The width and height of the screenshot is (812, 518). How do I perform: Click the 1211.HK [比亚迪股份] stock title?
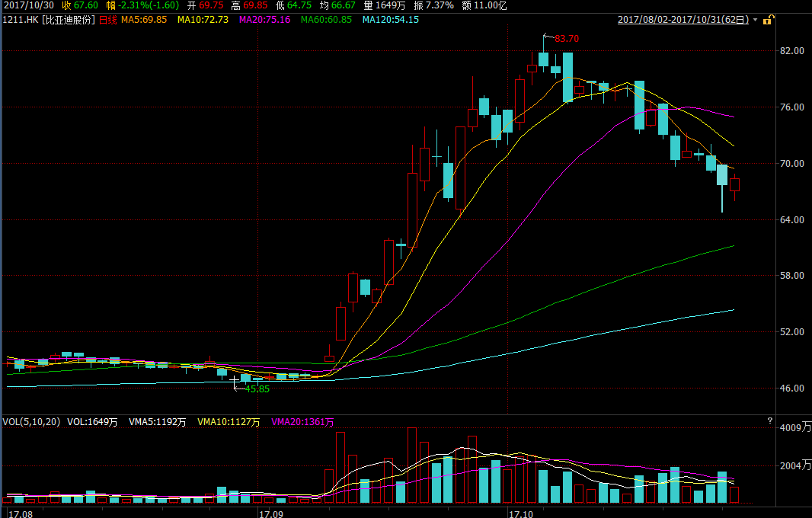(x=50, y=20)
